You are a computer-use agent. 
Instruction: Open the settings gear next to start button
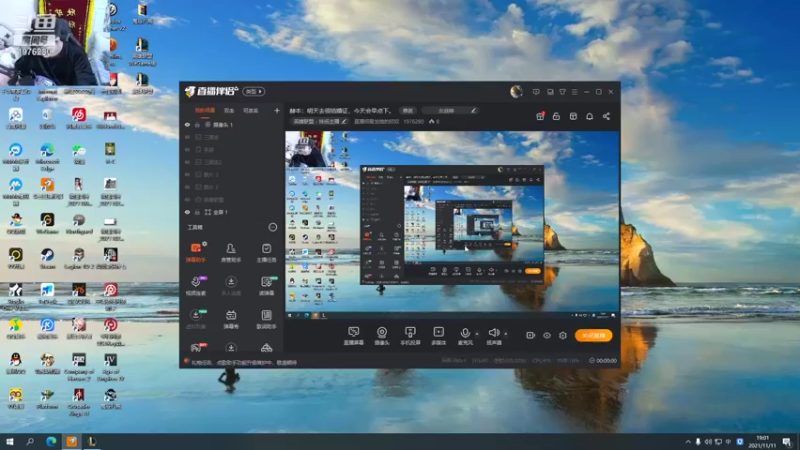click(563, 335)
